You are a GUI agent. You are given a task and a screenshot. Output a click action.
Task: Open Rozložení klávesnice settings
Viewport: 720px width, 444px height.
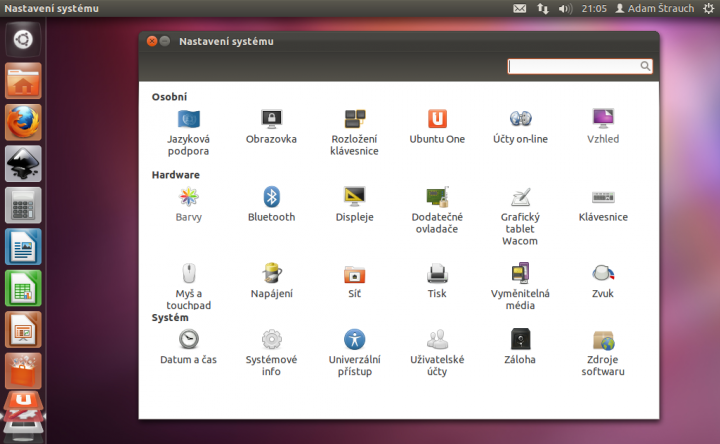click(x=354, y=132)
